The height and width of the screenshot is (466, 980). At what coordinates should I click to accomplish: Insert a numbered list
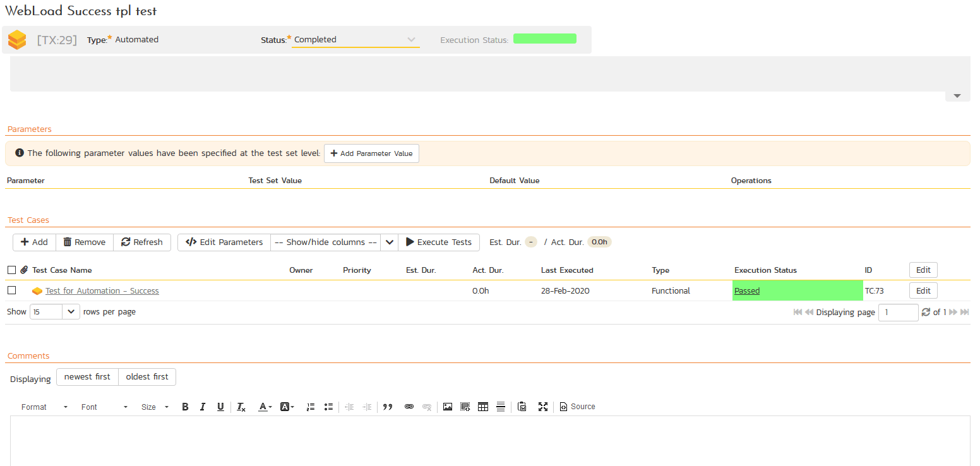tap(310, 407)
